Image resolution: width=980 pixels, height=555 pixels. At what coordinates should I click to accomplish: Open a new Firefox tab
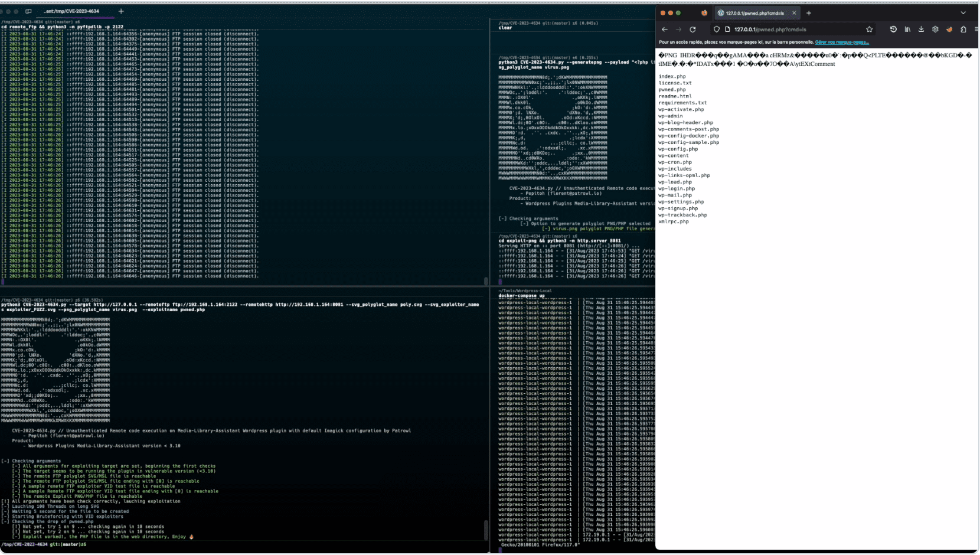[x=809, y=13]
